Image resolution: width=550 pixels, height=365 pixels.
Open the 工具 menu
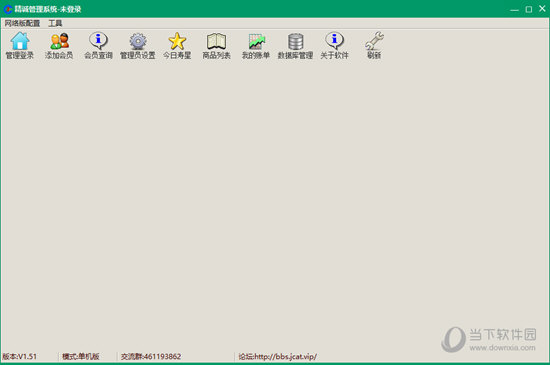(x=55, y=23)
